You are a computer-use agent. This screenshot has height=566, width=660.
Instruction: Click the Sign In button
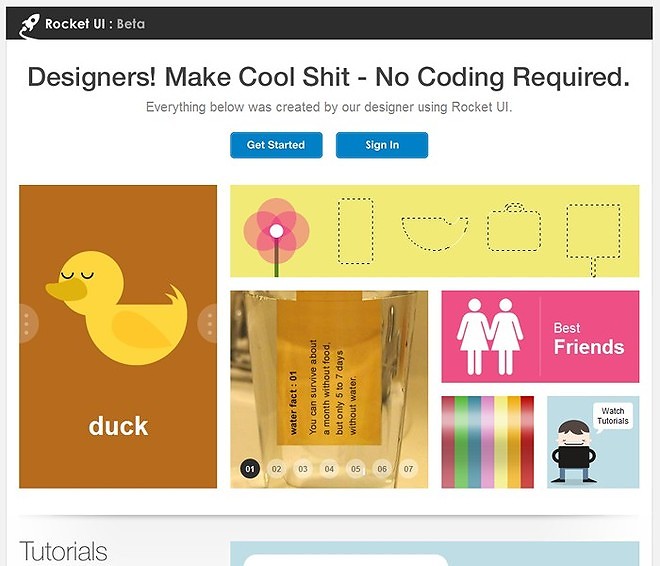point(382,145)
